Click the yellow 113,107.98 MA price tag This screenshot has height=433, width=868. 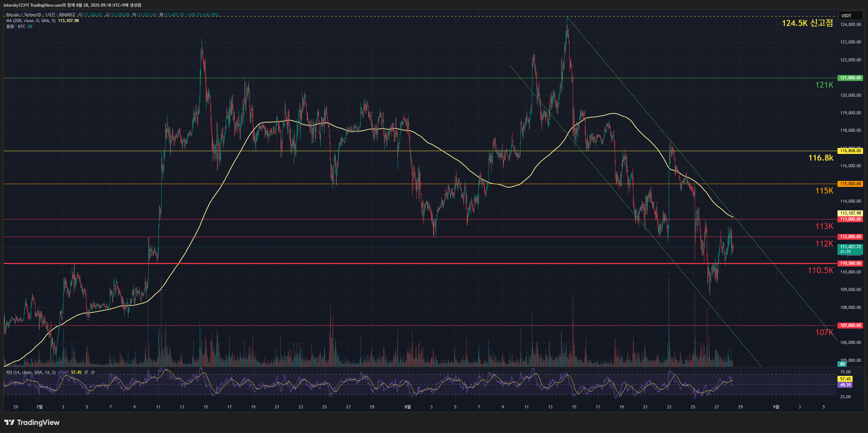click(x=850, y=213)
